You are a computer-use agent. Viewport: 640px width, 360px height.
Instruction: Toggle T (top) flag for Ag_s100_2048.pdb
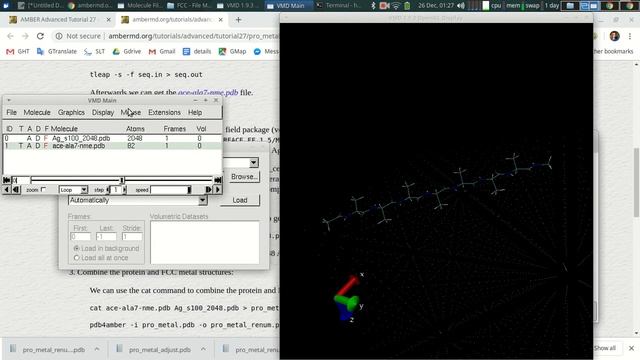pos(21,138)
